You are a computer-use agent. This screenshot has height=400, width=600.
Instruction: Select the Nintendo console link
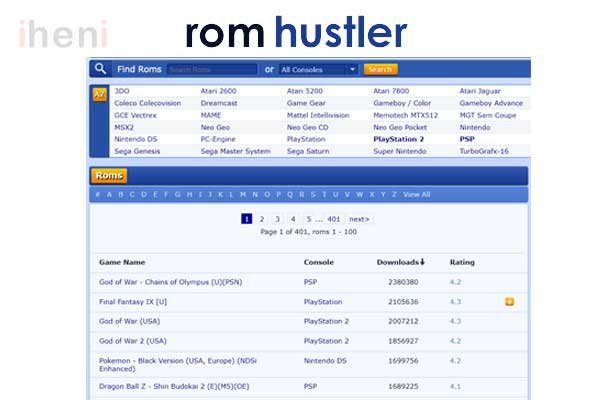tap(475, 127)
